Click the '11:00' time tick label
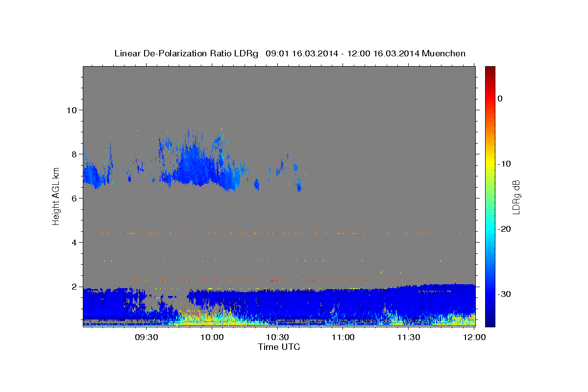Viewport: 588px width, 392px height. click(343, 337)
